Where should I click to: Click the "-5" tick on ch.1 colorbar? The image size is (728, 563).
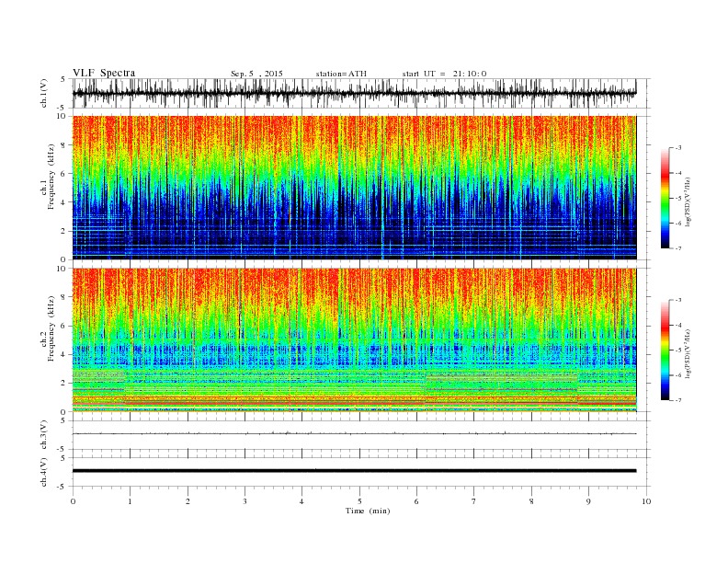tap(678, 199)
